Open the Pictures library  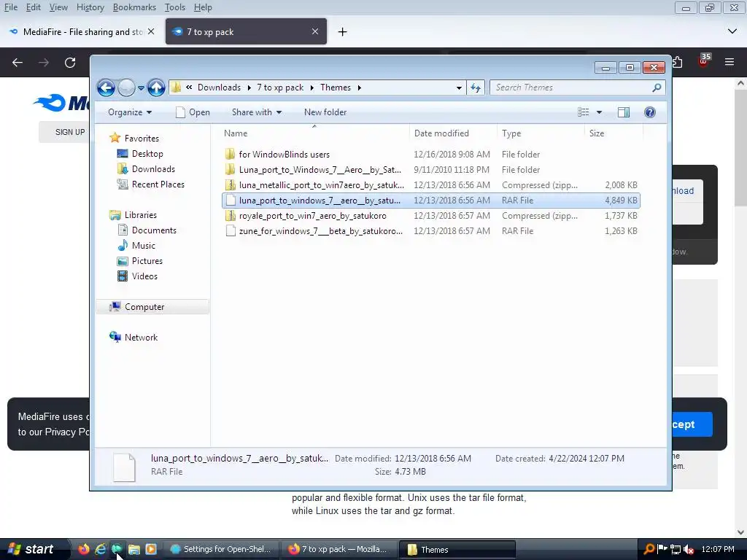(x=147, y=261)
